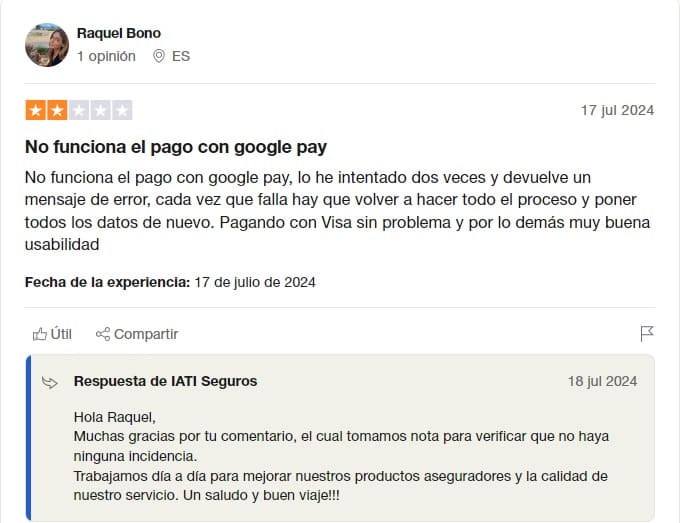Image resolution: width=680 pixels, height=523 pixels.
Task: Click the two-star rating graphic
Action: click(x=79, y=110)
